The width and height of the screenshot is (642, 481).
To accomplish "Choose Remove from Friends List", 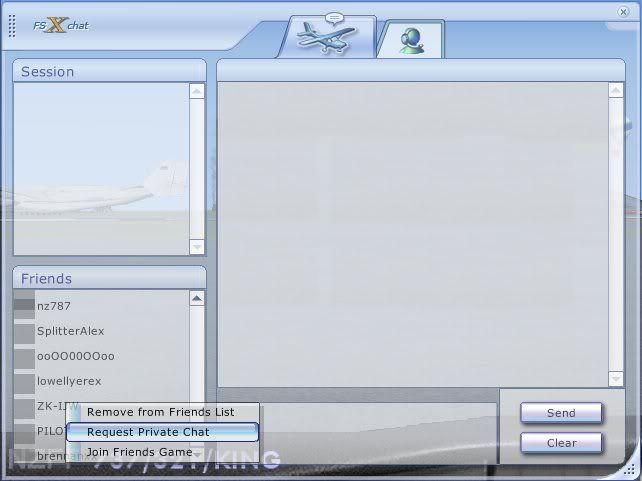I will coord(162,412).
